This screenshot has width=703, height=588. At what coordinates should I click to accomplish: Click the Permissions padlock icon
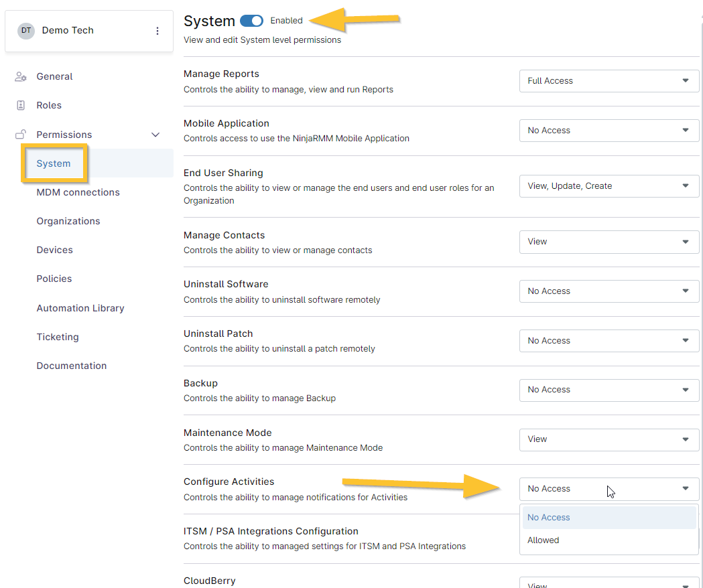[21, 135]
